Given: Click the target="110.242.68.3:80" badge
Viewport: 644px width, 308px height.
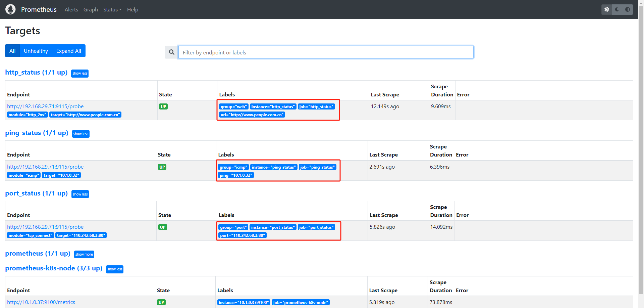Looking at the screenshot, I should 81,235.
